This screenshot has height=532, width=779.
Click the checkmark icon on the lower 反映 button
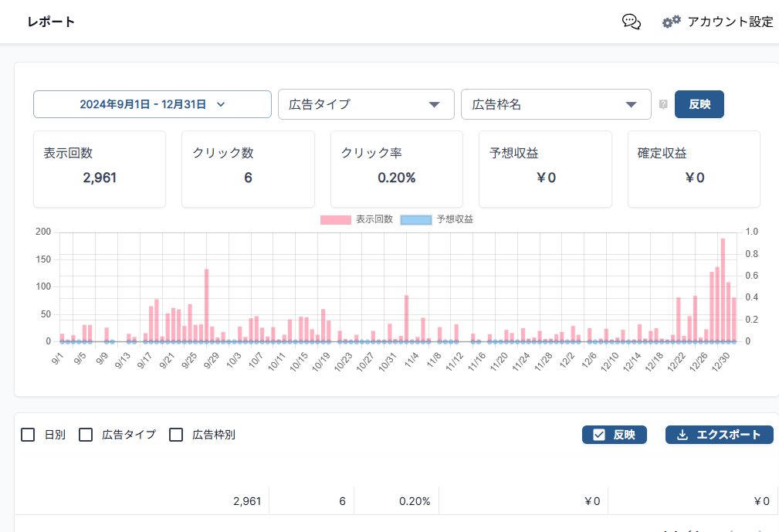[598, 435]
